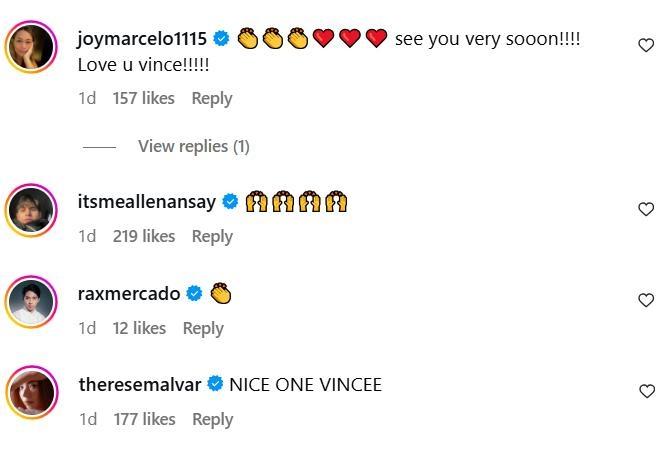This screenshot has height=449, width=664.
Task: Open theresemalvar's profile picture
Action: 32,391
